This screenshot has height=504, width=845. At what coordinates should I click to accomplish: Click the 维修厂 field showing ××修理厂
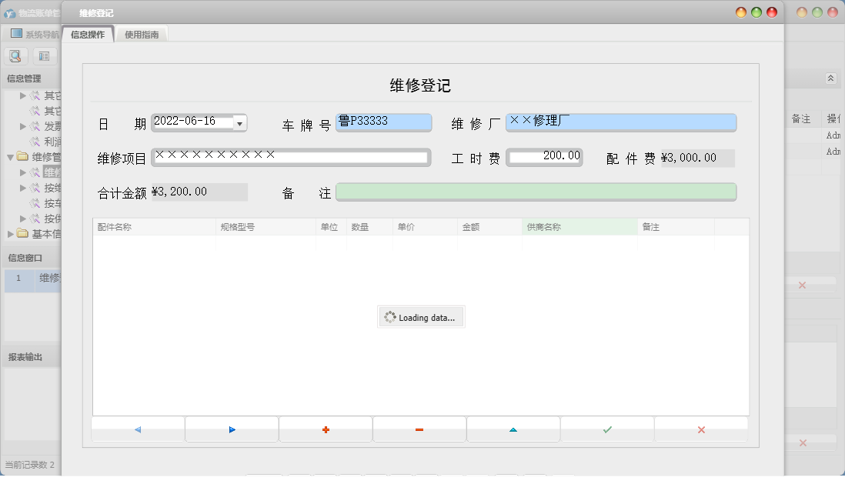click(x=620, y=123)
